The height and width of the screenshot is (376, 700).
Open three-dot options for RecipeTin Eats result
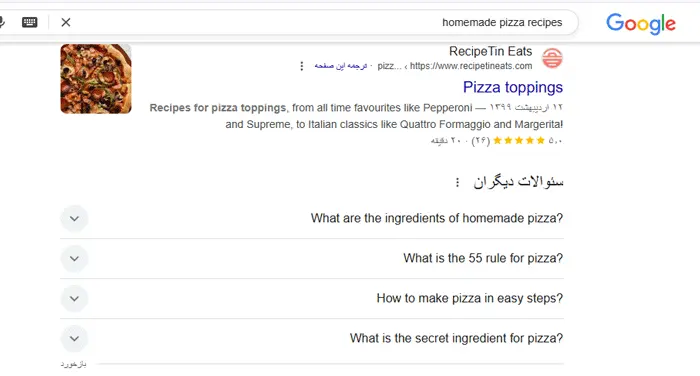(x=302, y=66)
